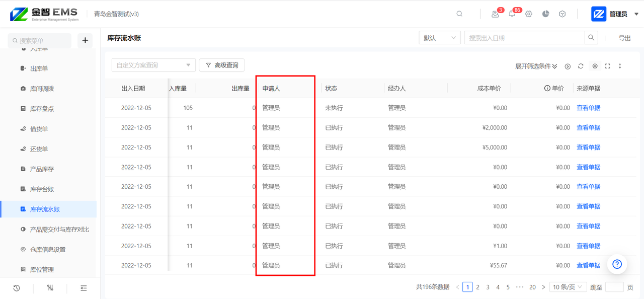Click the next page arrow
The height and width of the screenshot is (299, 644).
pyautogui.click(x=543, y=287)
